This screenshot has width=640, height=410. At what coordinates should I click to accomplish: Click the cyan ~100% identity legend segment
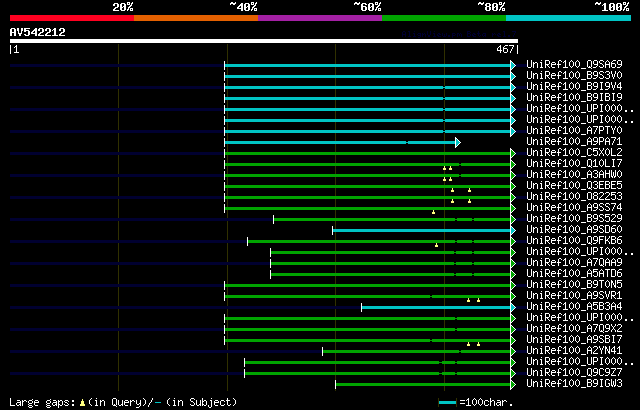tap(569, 18)
